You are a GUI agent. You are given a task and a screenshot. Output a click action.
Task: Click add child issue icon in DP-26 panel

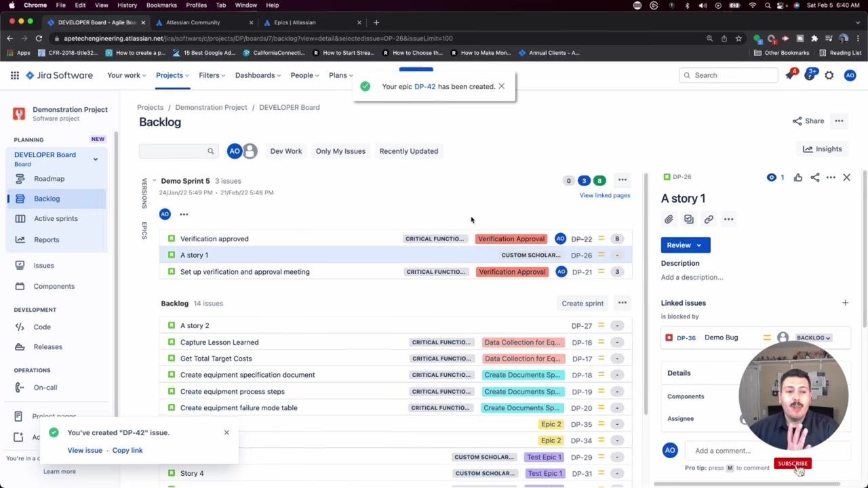[688, 219]
